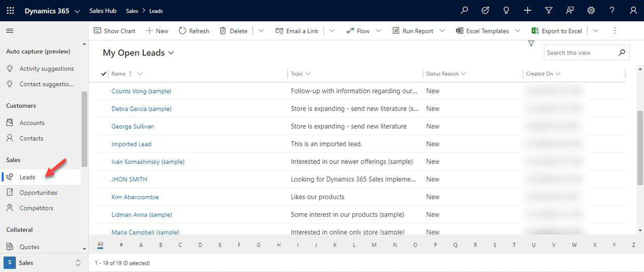Screen dimensions: 644x272
Task: Click Email a Link button
Action: click(297, 31)
